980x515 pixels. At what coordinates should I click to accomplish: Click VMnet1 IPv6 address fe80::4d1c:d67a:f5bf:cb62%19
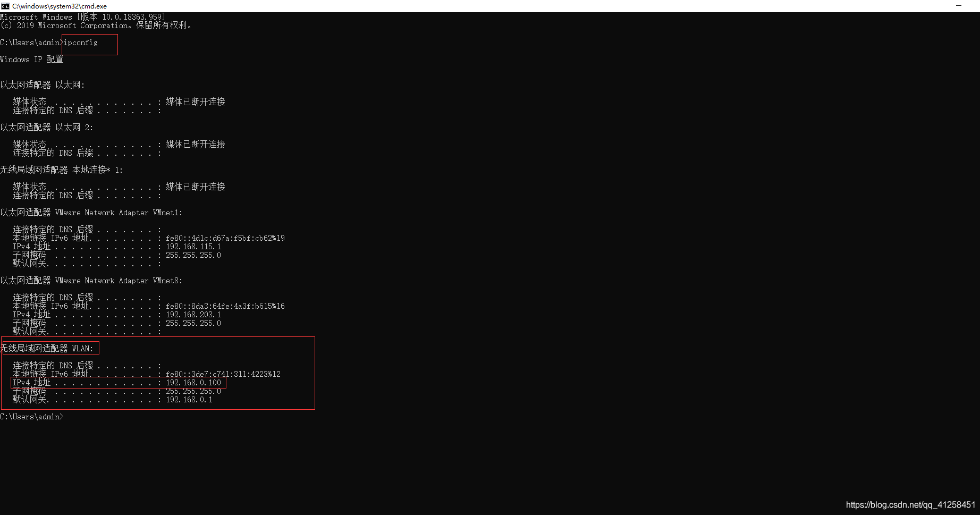tap(225, 238)
